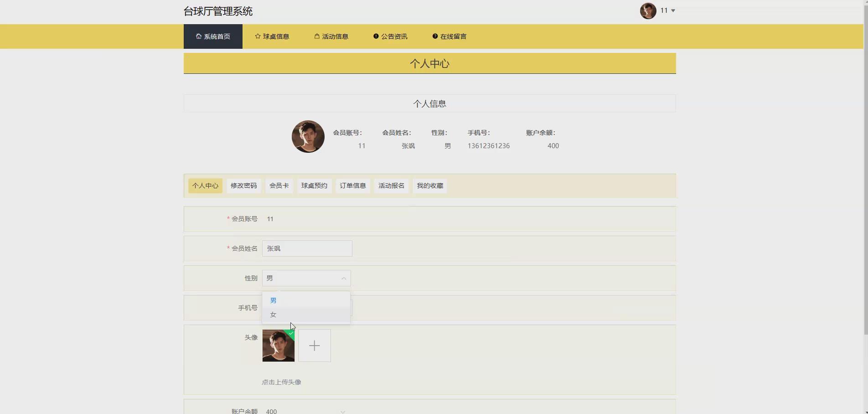Switch to the 我的收藏 tab

pyautogui.click(x=429, y=186)
